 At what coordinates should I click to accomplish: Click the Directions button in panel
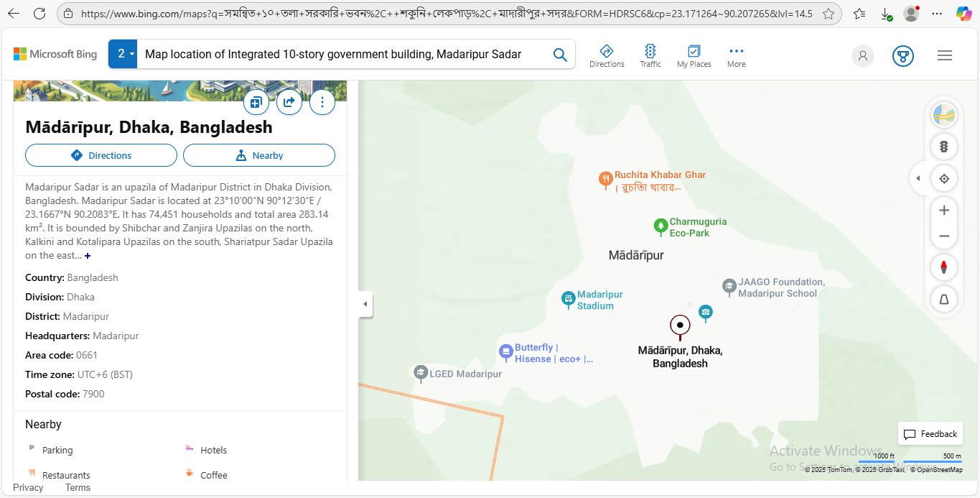(x=101, y=155)
